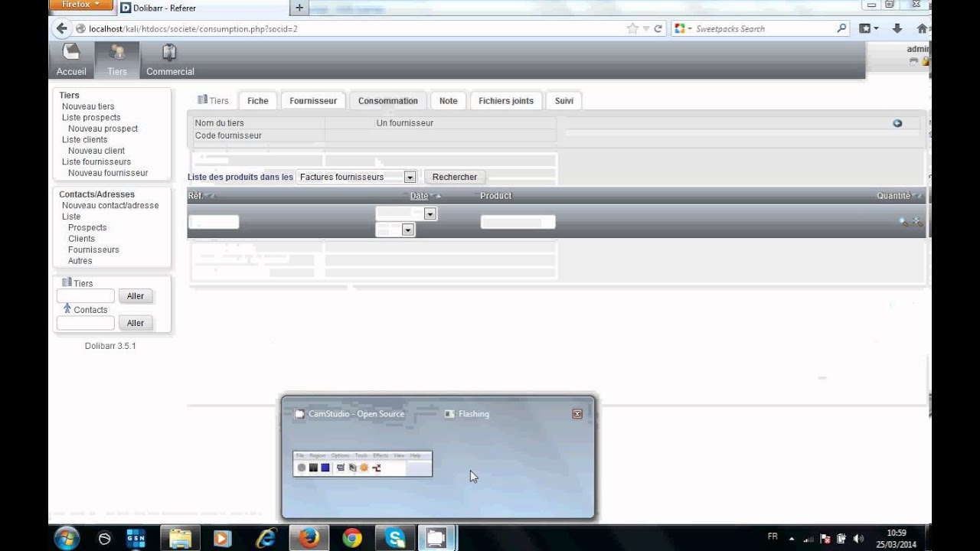The height and width of the screenshot is (551, 980).
Task: Click the print icon under admin
Action: coord(913,61)
